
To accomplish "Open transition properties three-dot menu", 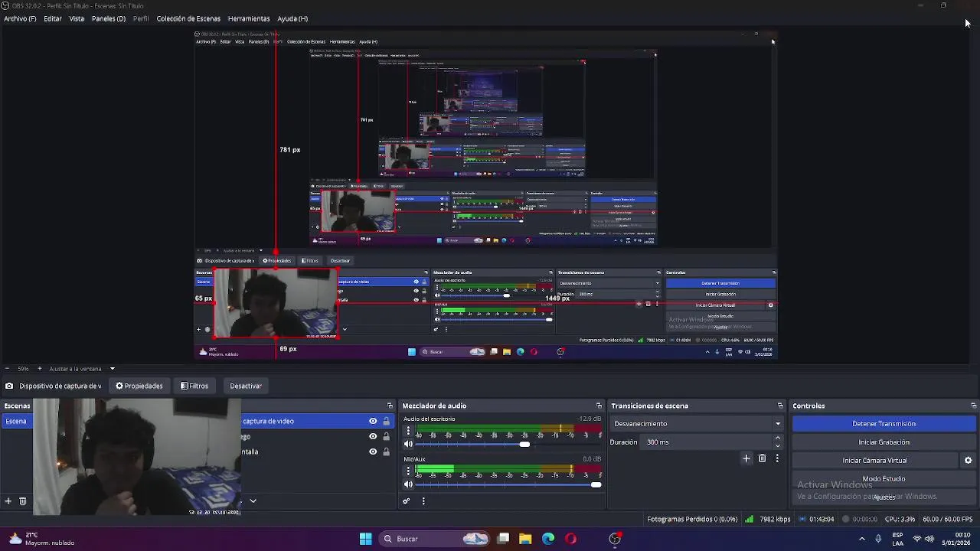I will point(777,458).
